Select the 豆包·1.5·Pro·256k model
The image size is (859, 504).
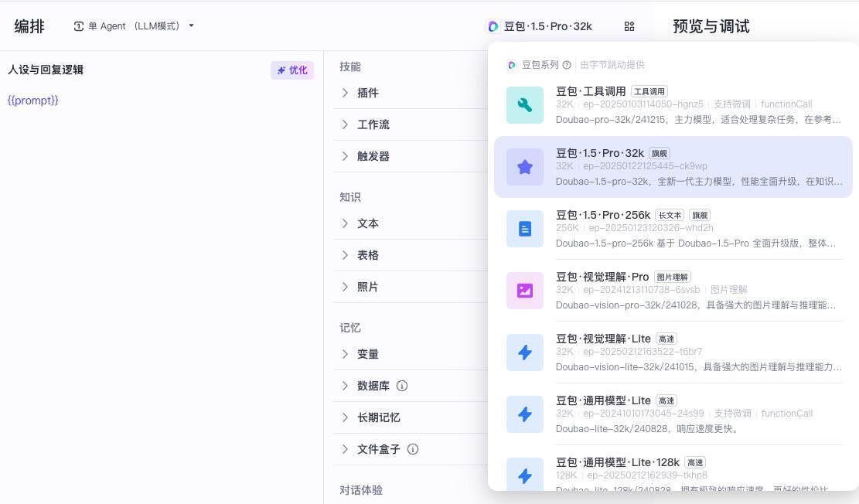[x=673, y=229]
